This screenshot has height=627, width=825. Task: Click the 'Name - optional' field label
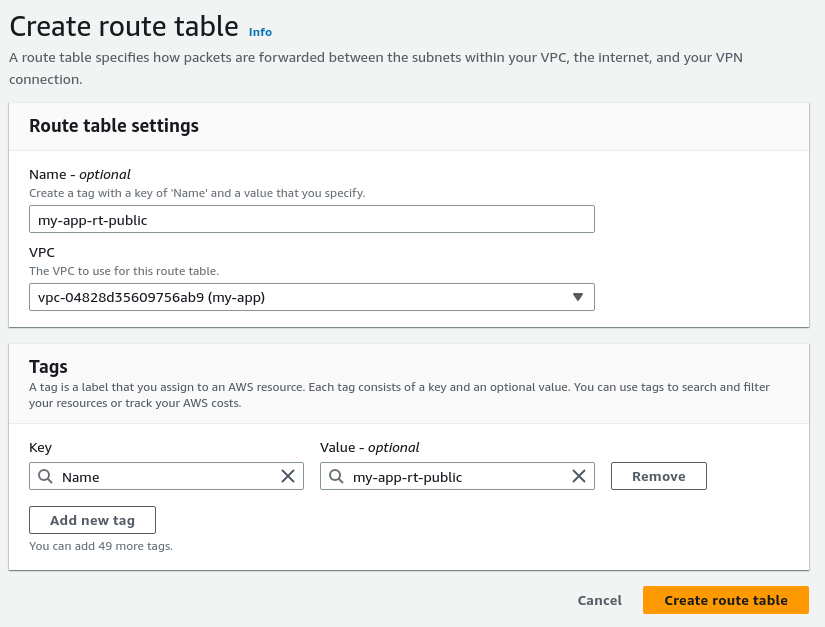[80, 174]
